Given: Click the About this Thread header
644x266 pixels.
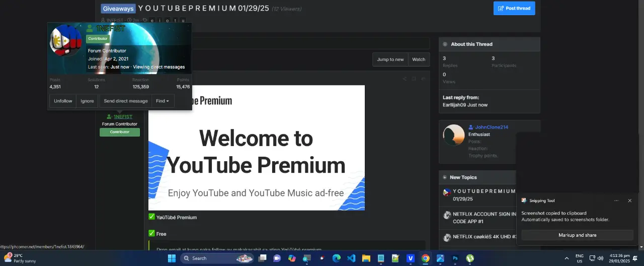Looking at the screenshot, I should point(489,44).
